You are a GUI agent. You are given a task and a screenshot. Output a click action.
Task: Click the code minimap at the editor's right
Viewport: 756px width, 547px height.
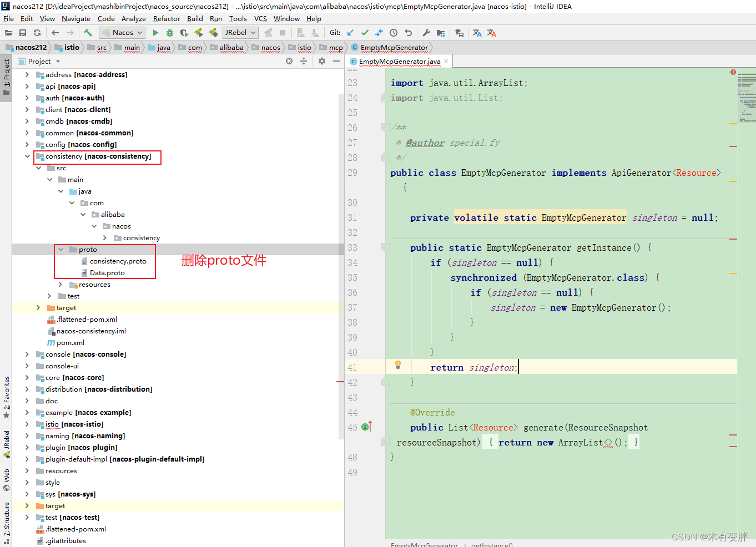[x=747, y=97]
